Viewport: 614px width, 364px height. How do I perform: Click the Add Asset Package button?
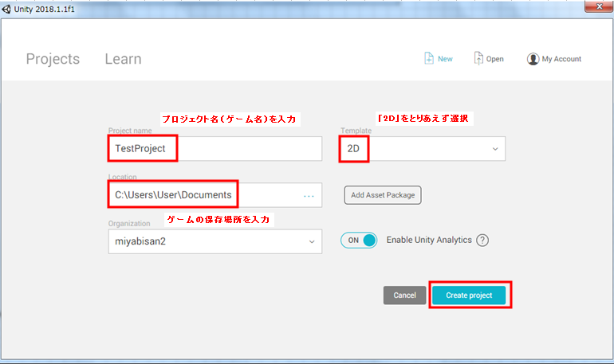point(383,195)
